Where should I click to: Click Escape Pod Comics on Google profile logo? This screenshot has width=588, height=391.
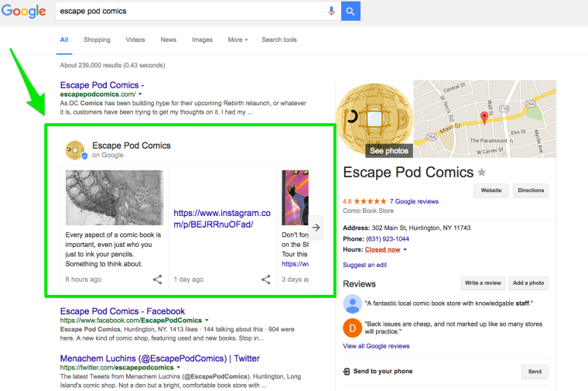pos(76,150)
